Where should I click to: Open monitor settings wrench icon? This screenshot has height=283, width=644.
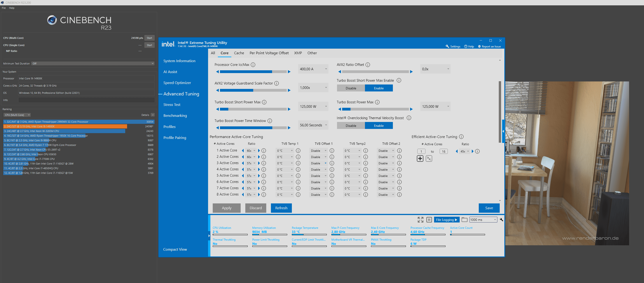[x=502, y=220]
